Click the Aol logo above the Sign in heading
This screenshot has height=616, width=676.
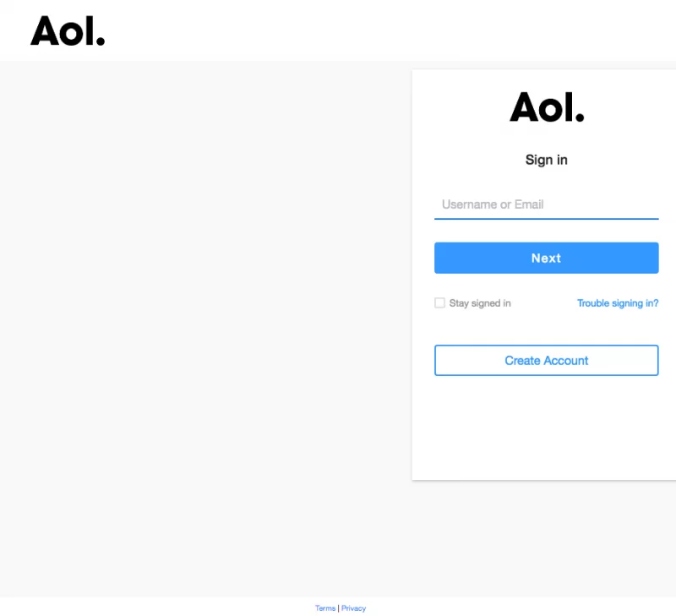(546, 108)
